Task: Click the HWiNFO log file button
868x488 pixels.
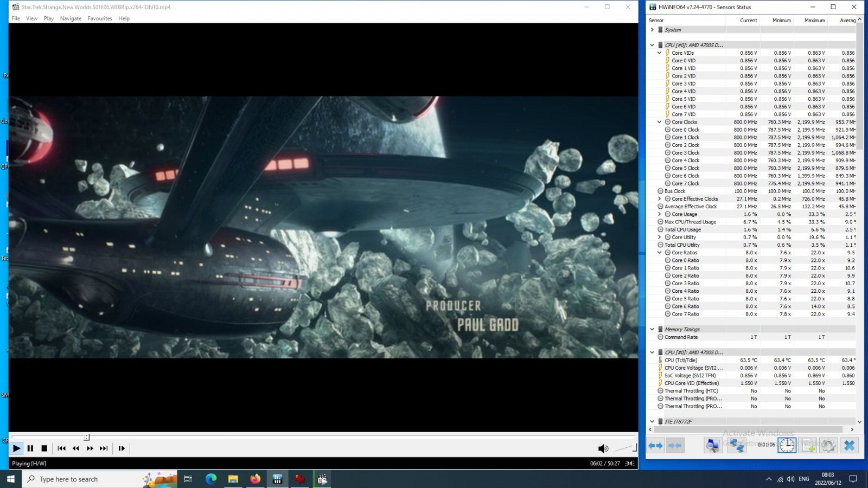Action: (808, 446)
